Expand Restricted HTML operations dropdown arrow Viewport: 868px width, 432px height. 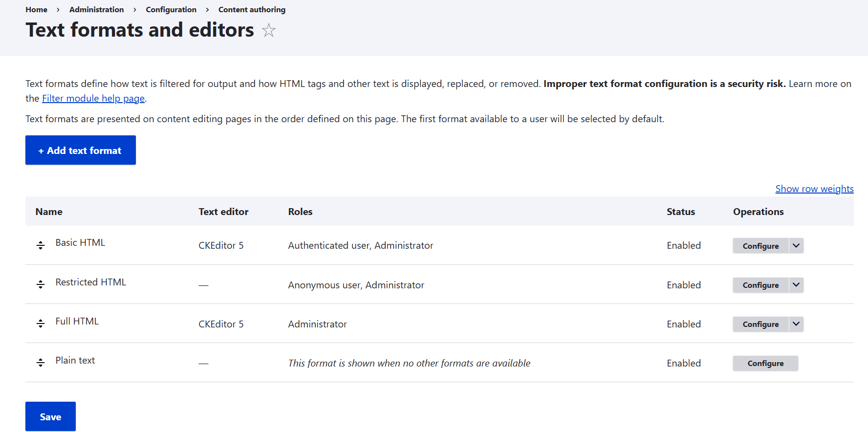tap(796, 284)
